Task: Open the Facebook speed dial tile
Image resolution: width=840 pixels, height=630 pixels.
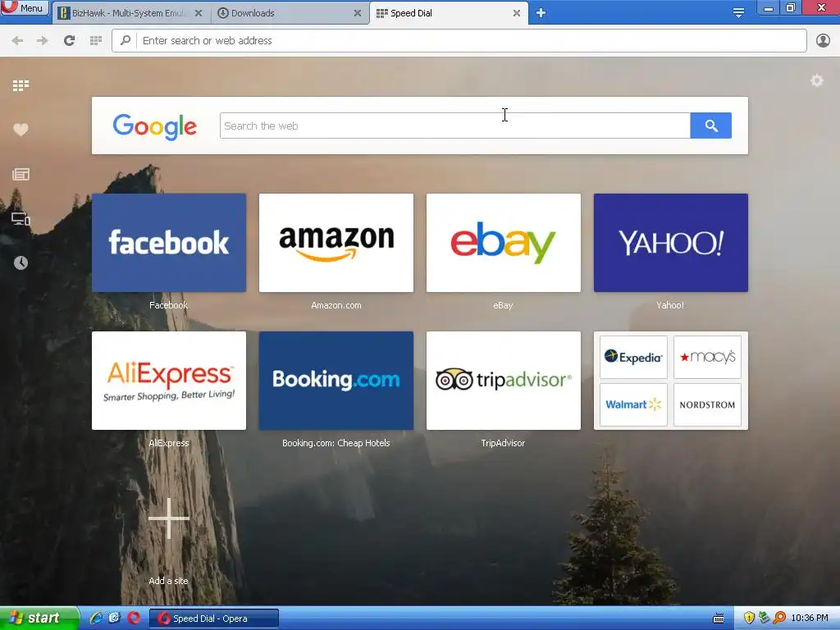Action: (x=169, y=243)
